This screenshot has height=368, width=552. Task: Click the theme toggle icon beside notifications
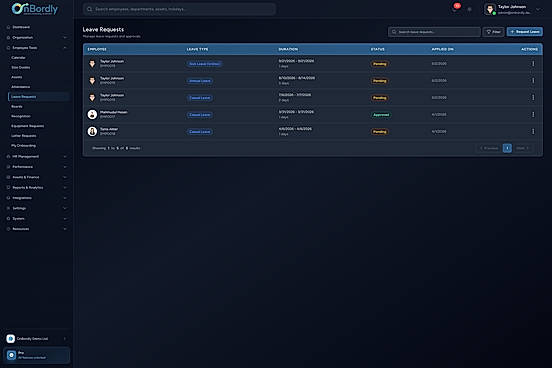pyautogui.click(x=469, y=9)
